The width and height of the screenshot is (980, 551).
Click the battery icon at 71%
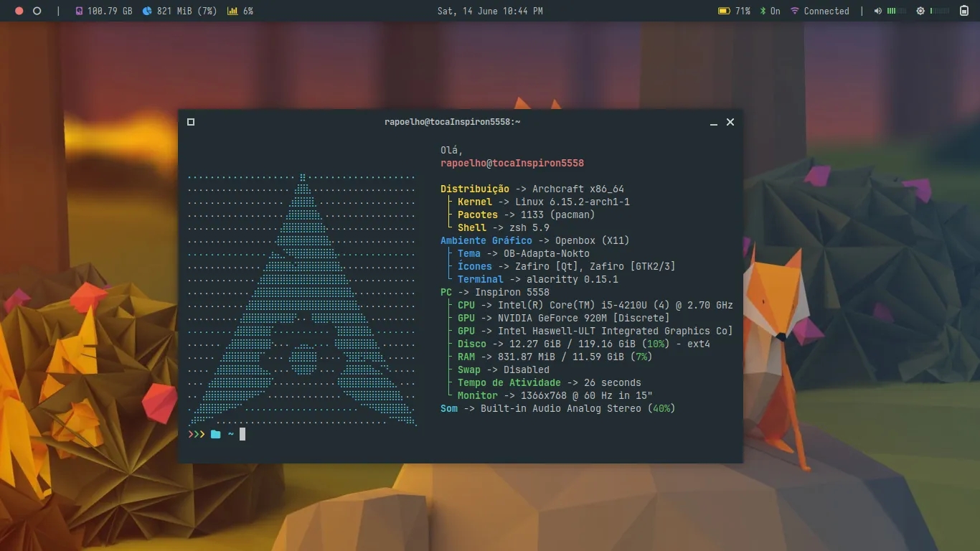tap(724, 11)
